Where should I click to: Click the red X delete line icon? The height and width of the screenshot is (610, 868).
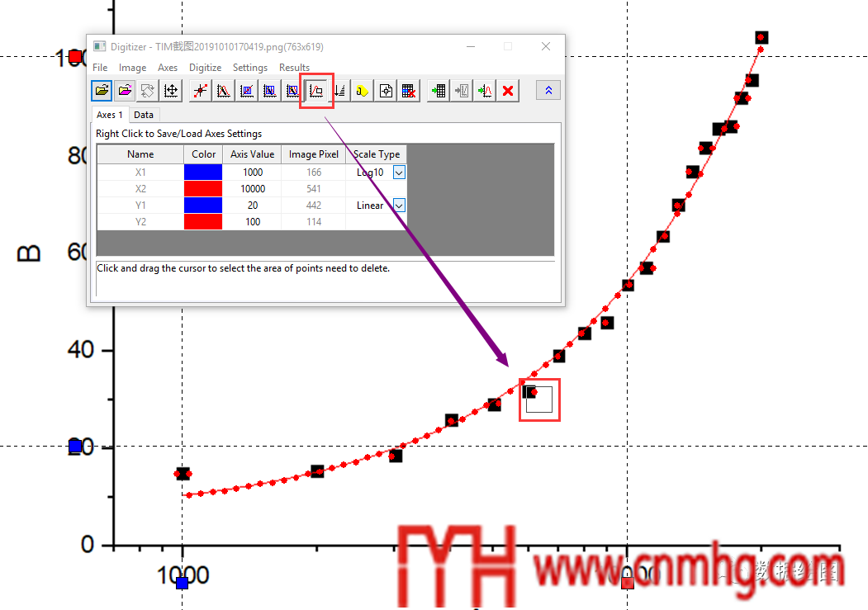click(508, 91)
